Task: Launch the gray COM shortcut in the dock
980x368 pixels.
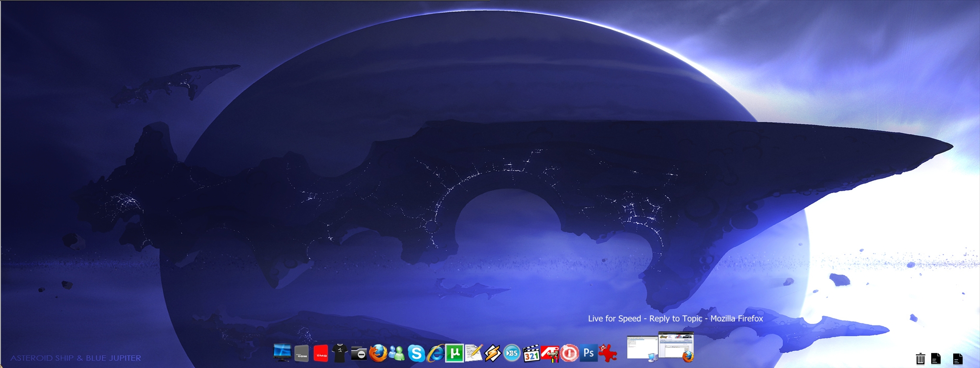Action: 301,354
